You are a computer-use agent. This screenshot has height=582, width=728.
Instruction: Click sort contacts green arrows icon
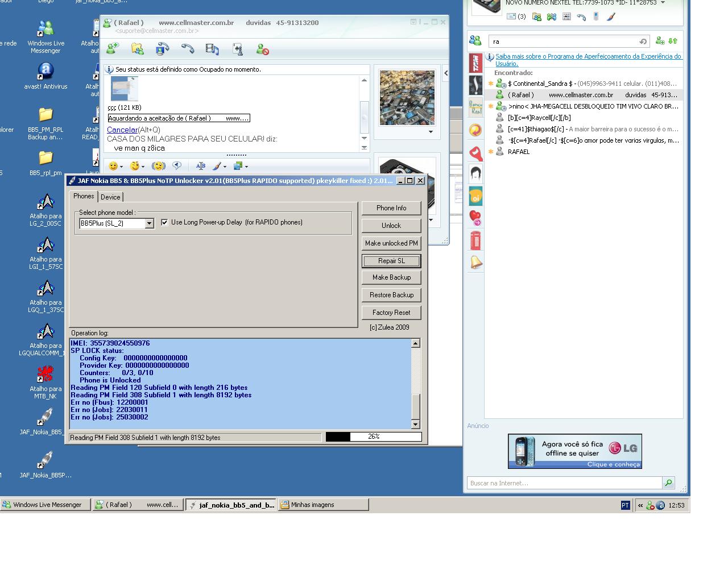click(673, 41)
